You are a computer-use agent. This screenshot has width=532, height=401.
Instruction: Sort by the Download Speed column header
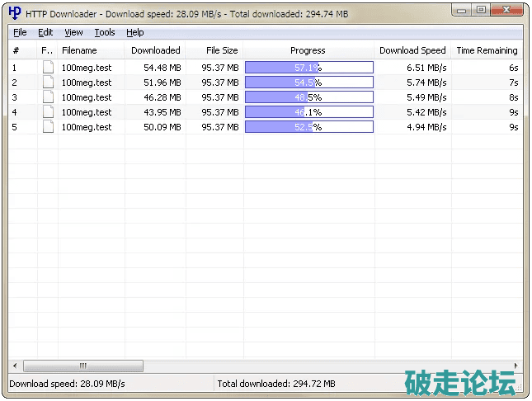(x=412, y=50)
